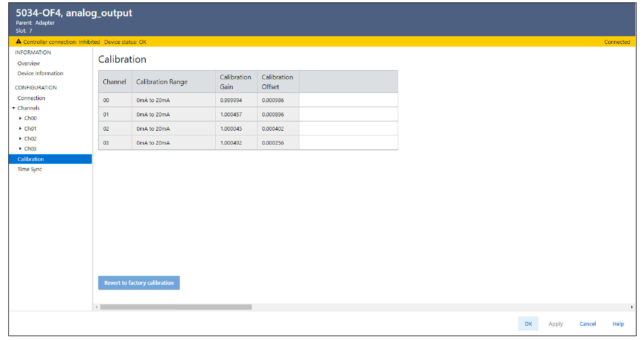Click the Calibration Gain column header
The width and height of the screenshot is (644, 340).
coord(236,82)
